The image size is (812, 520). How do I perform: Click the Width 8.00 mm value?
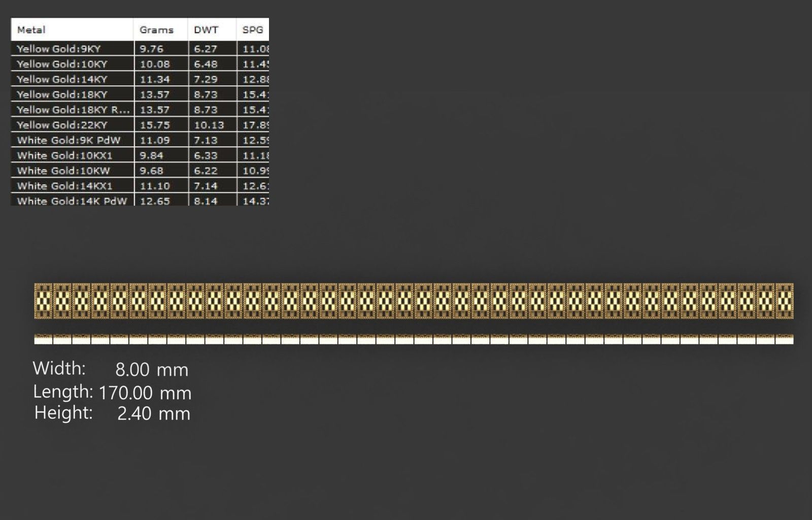tap(152, 369)
